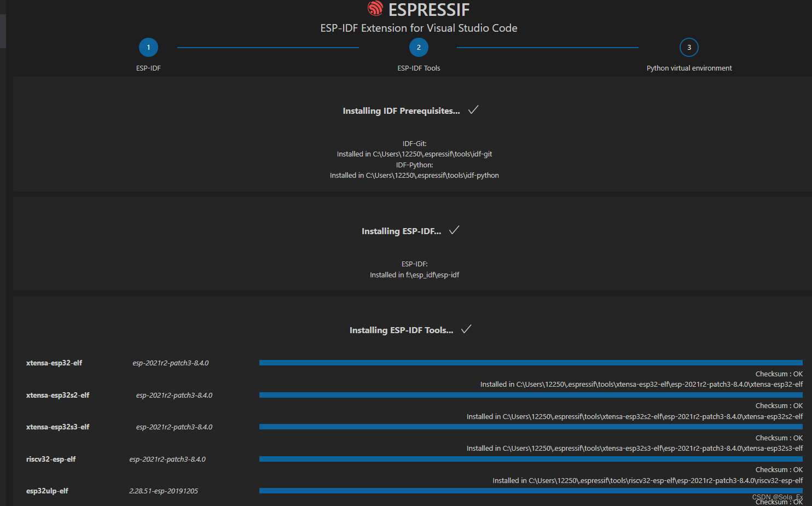
Task: Open the step 3 circle
Action: pos(689,48)
